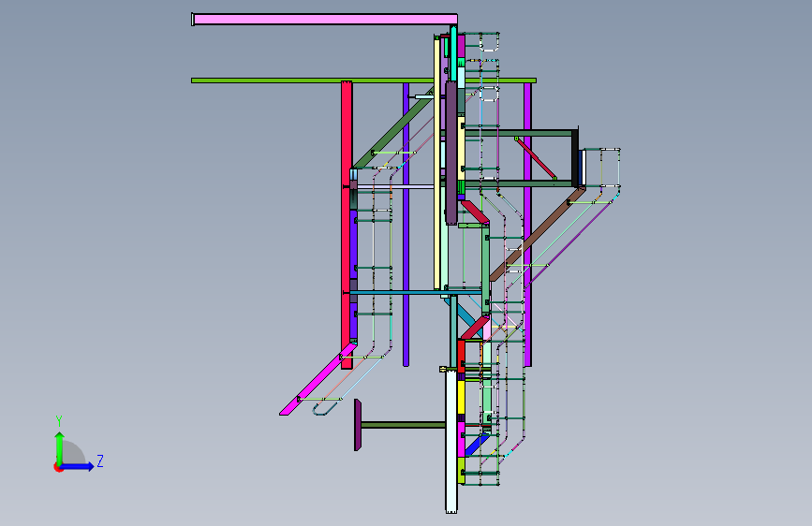Pick the brown diagonal brace on the right

(x=537, y=235)
